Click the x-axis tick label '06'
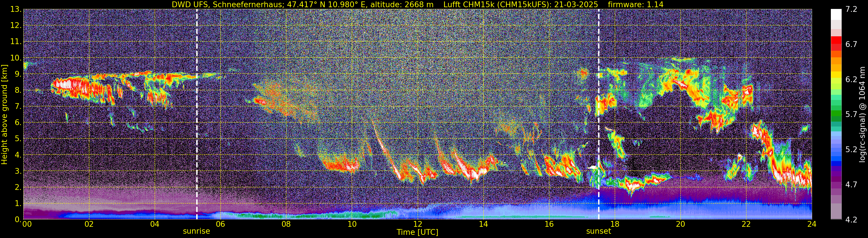The width and height of the screenshot is (868, 238). click(x=220, y=224)
